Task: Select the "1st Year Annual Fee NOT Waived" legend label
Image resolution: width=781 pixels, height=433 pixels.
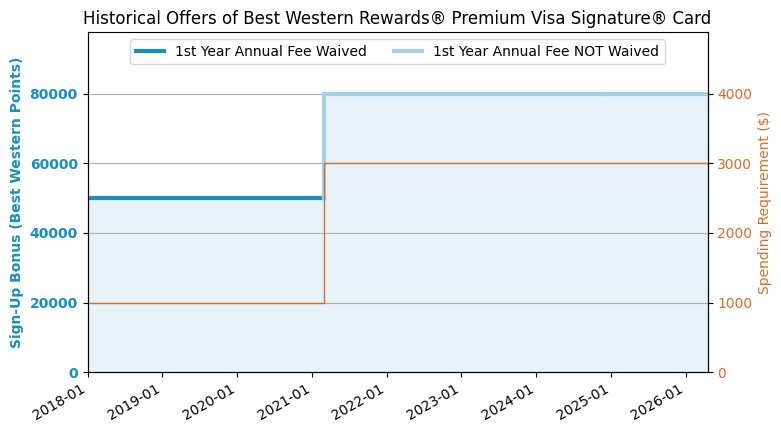Action: [545, 52]
